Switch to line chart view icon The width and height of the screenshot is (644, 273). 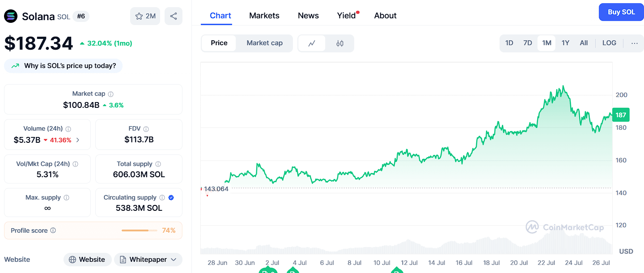point(312,43)
